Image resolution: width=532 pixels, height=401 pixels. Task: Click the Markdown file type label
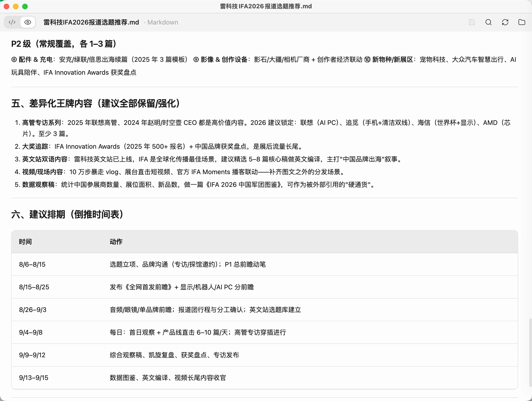(x=163, y=22)
